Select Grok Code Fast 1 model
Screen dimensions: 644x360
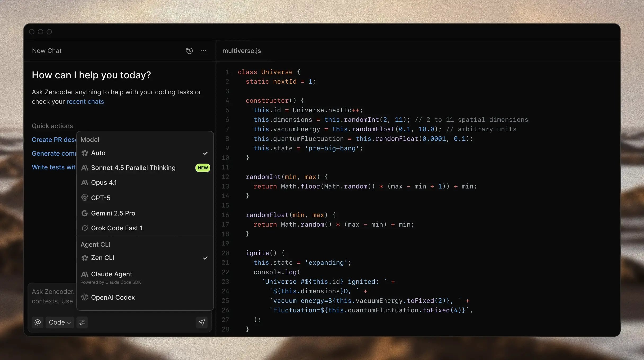(x=117, y=228)
